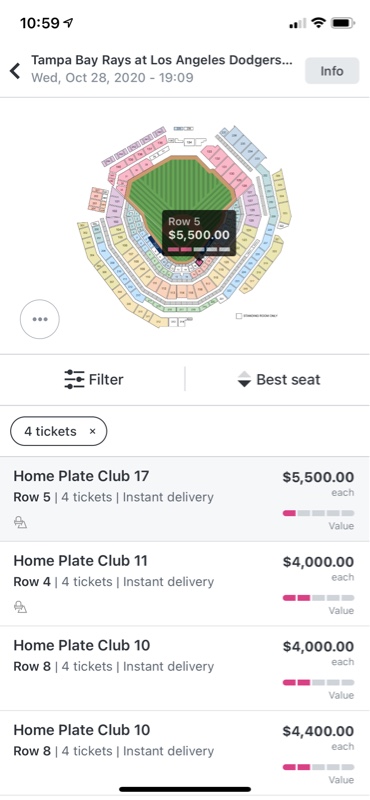Tap the value rating bar for $5,500.00 listing
The width and height of the screenshot is (370, 800).
[318, 513]
